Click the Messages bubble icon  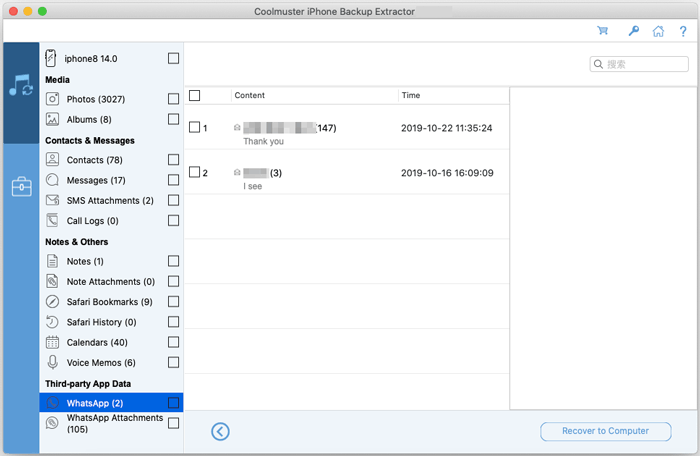coord(52,180)
